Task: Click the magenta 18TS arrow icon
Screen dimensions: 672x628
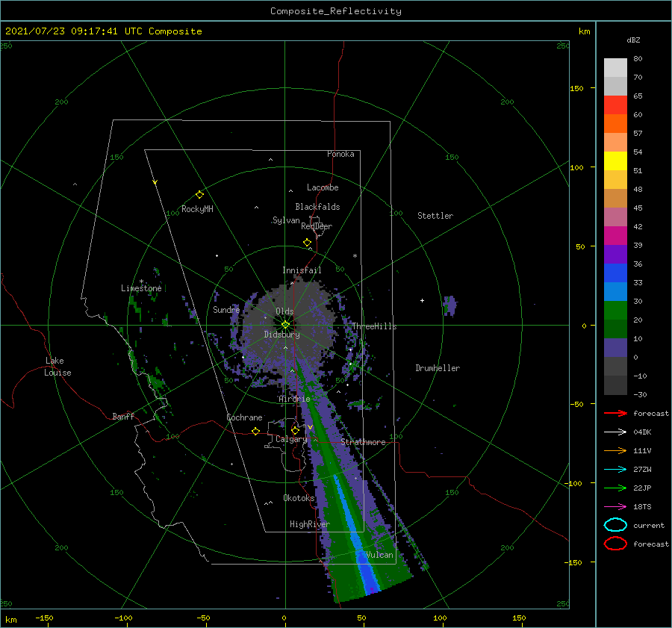Action: pyautogui.click(x=615, y=507)
